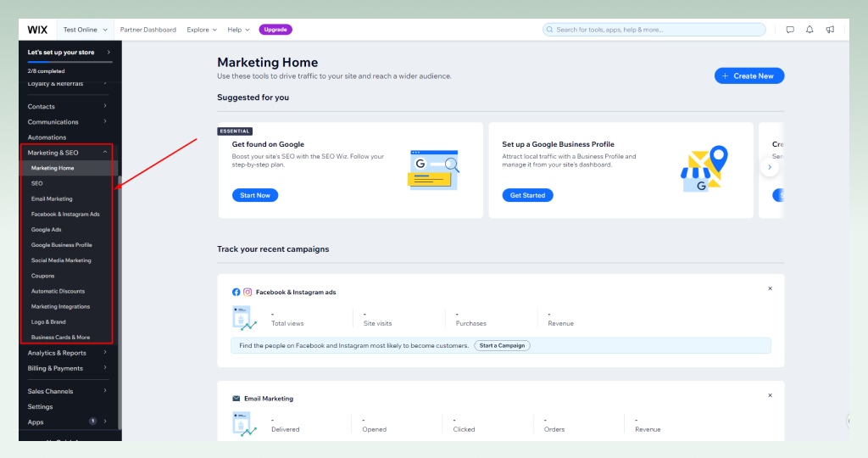The image size is (868, 458).
Task: Click the Orders metric in Email Marketing
Action: click(x=554, y=425)
